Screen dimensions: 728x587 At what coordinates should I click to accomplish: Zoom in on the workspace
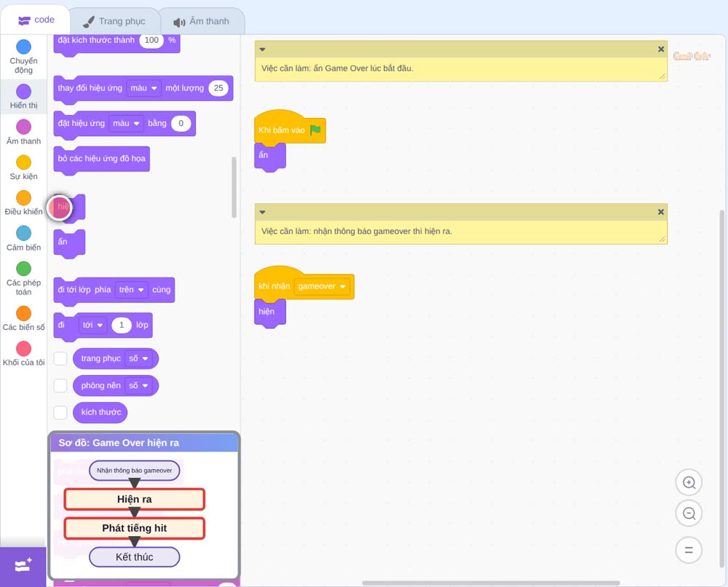tap(689, 483)
